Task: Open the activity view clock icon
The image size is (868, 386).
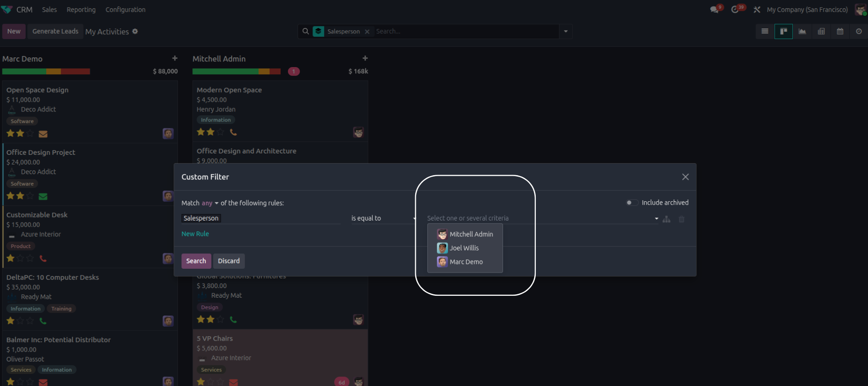Action: 859,31
